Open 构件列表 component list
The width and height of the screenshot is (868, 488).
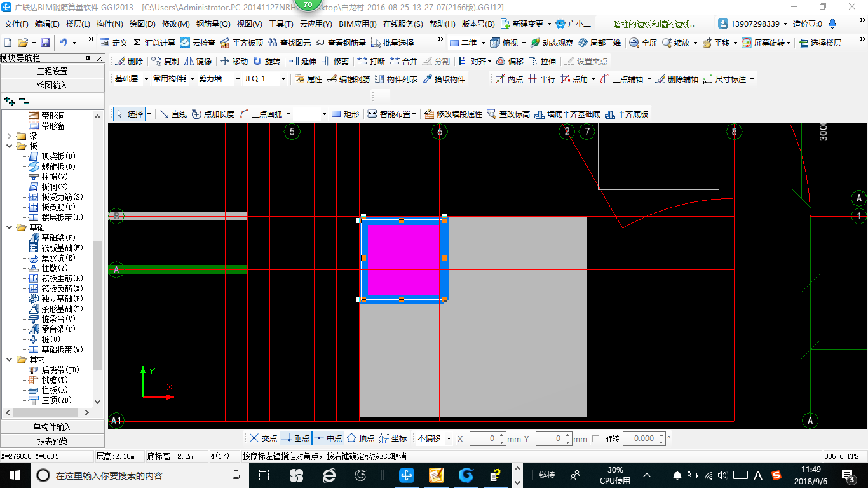tap(396, 79)
